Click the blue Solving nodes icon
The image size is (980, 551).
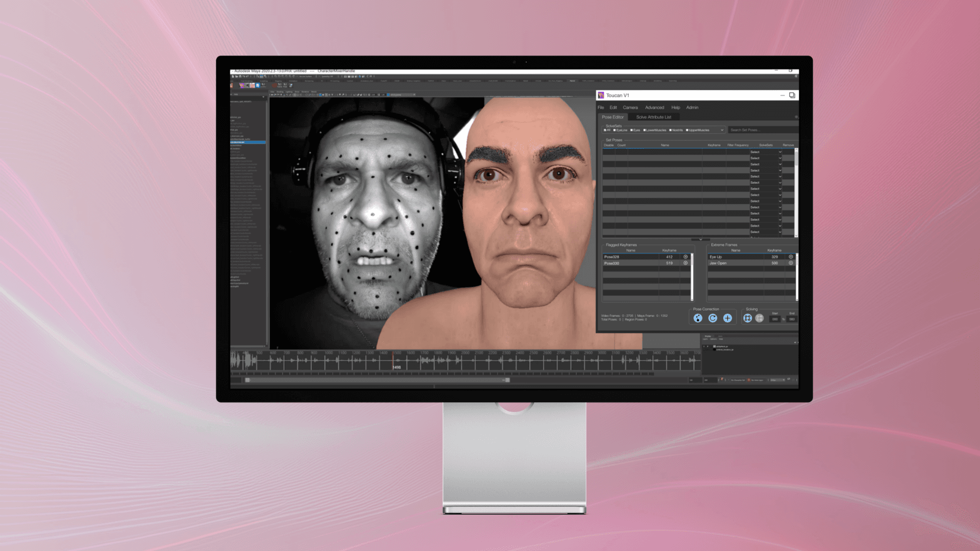747,318
